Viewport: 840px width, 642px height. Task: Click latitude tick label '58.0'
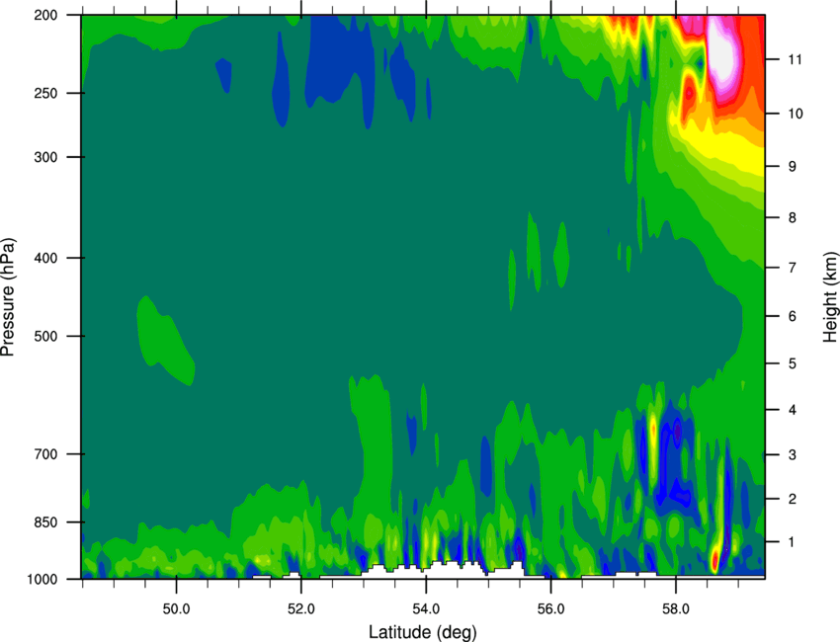point(676,608)
